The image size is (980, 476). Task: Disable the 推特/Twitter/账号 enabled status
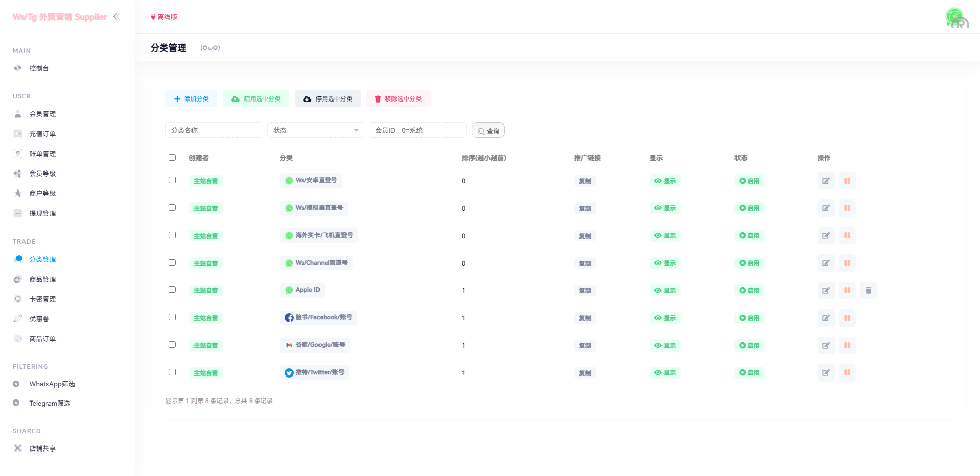(749, 372)
